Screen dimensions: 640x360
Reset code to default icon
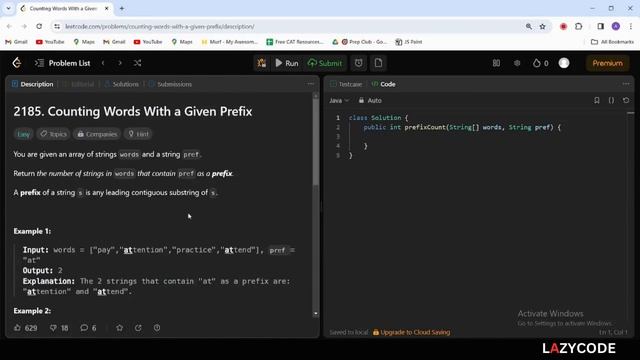[626, 100]
